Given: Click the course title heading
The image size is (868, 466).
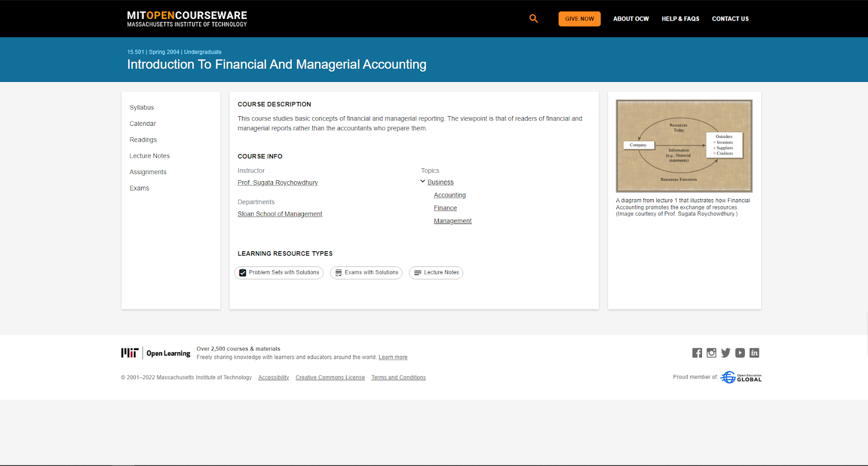Looking at the screenshot, I should click(x=277, y=65).
